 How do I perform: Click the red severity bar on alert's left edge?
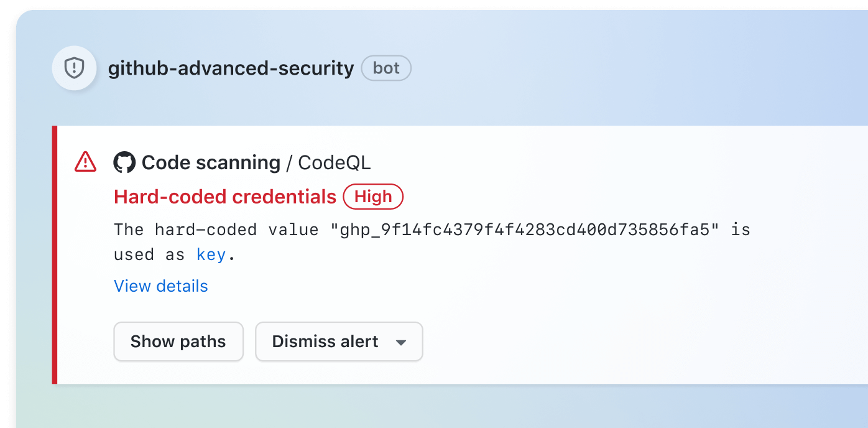(x=55, y=255)
